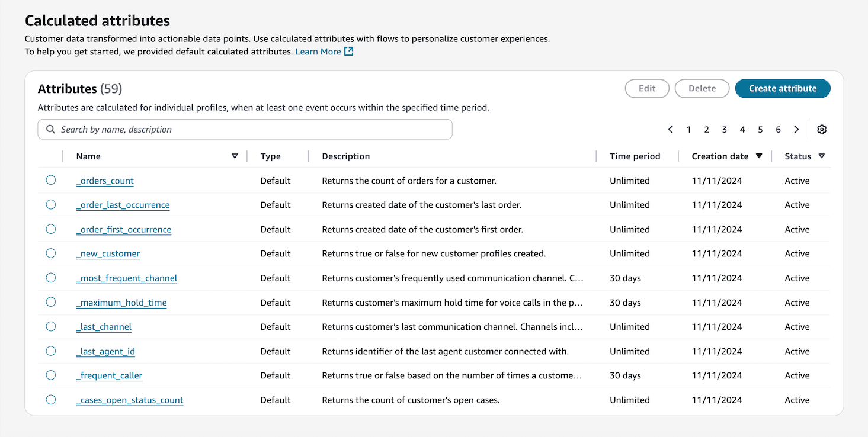Jump to page 2 of attributes
This screenshot has height=437, width=868.
706,129
